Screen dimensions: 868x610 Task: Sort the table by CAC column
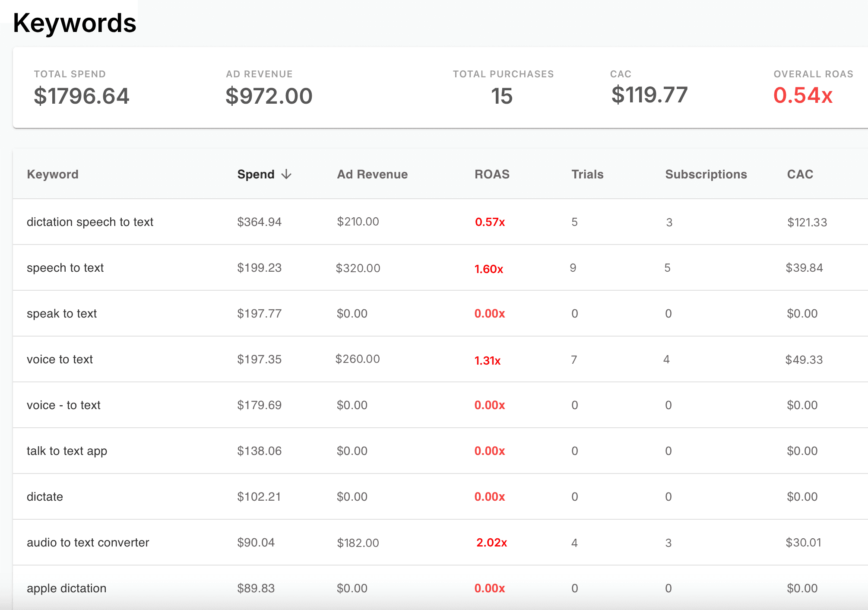click(x=800, y=174)
